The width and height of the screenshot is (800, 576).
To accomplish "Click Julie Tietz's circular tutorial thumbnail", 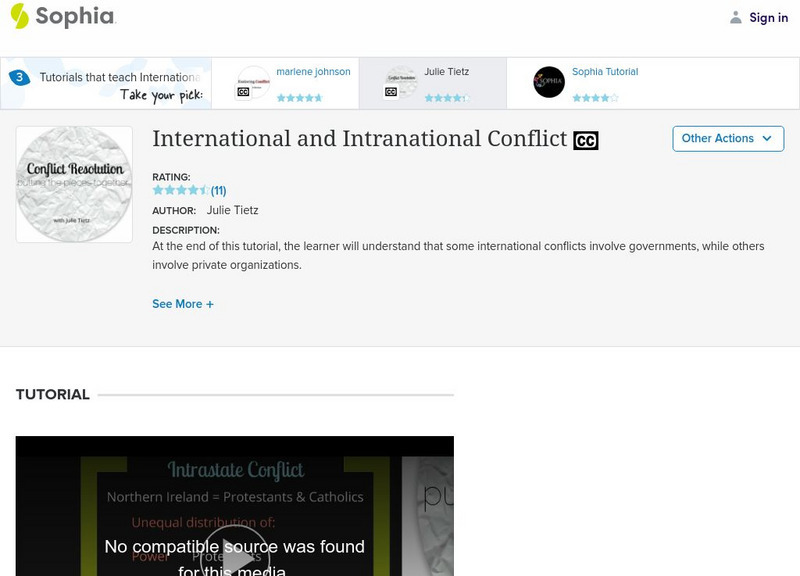I will (x=404, y=81).
